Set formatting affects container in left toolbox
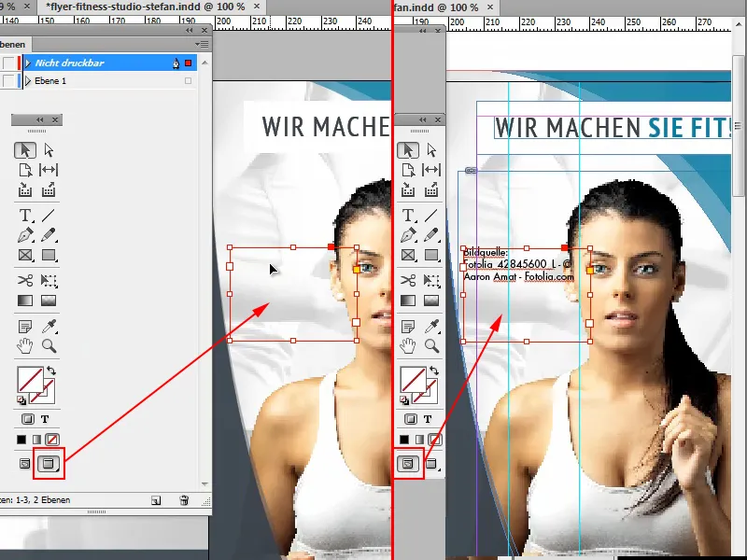747x560 pixels. click(28, 419)
